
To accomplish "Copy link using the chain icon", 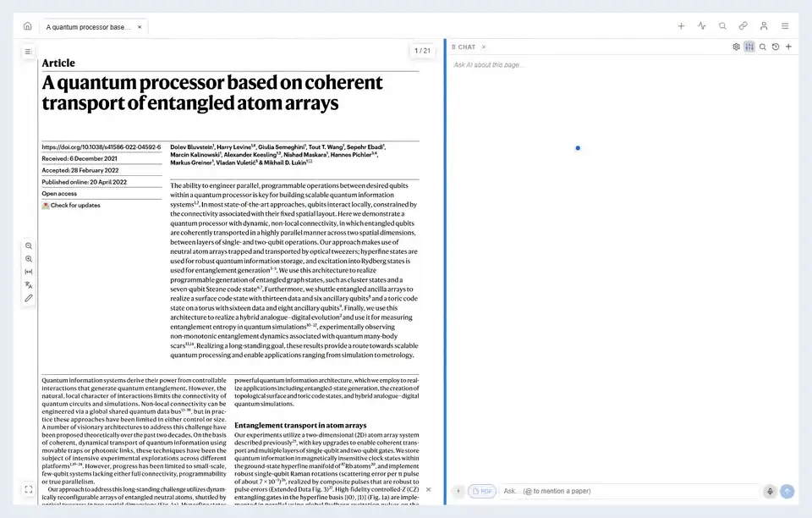I will click(743, 26).
